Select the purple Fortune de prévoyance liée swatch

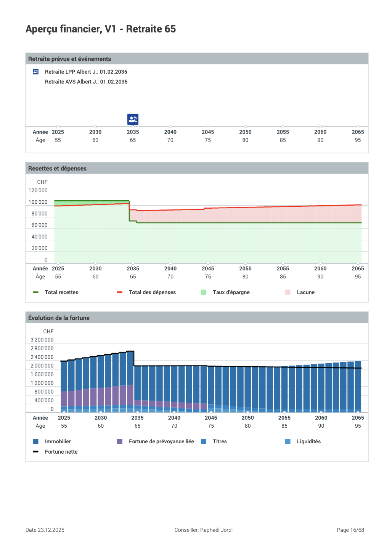coord(120,441)
